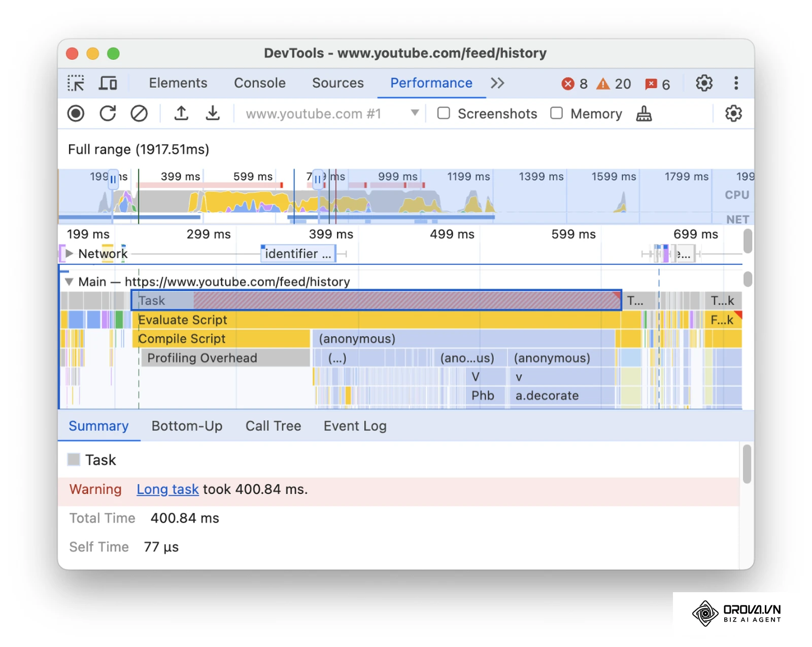The width and height of the screenshot is (812, 647).
Task: Show more tabs via double chevron
Action: [497, 83]
